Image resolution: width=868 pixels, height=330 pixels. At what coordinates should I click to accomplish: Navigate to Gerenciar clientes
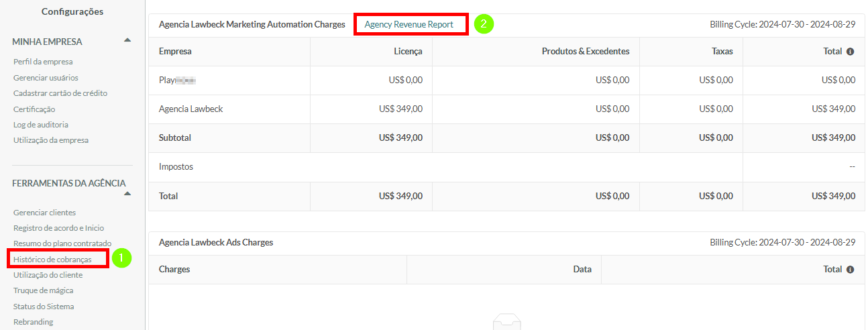click(44, 213)
